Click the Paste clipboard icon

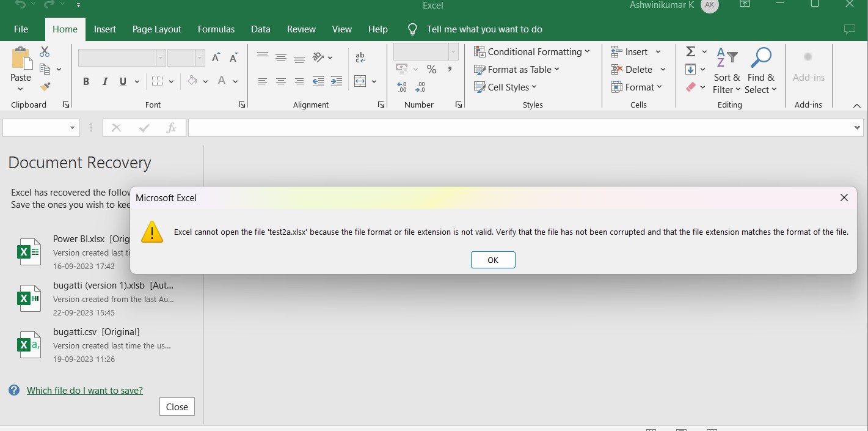[x=21, y=59]
